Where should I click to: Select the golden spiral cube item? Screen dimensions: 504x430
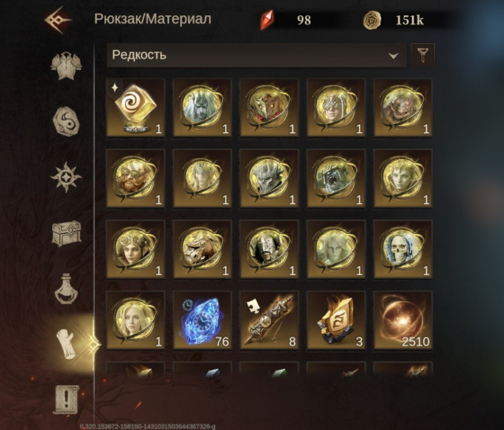[135, 108]
